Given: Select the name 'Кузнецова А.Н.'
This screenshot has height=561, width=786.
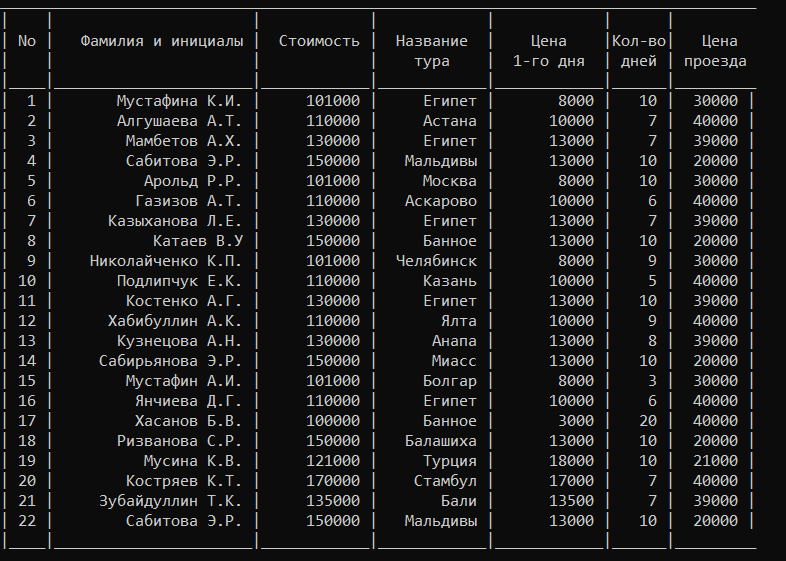Looking at the screenshot, I should 179,341.
